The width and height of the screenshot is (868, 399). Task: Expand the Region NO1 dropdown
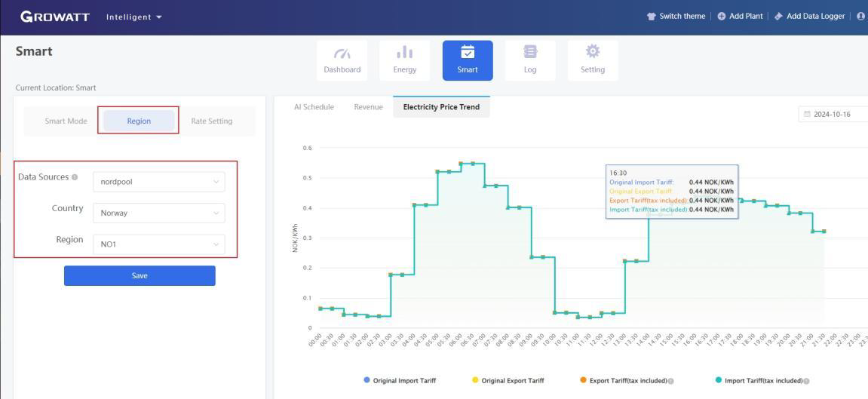[x=158, y=244]
